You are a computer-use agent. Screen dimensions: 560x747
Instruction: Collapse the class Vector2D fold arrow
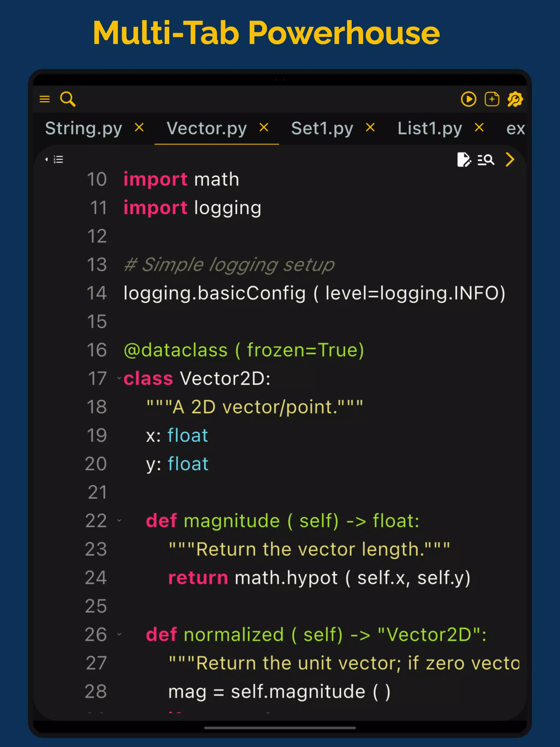[x=119, y=378]
